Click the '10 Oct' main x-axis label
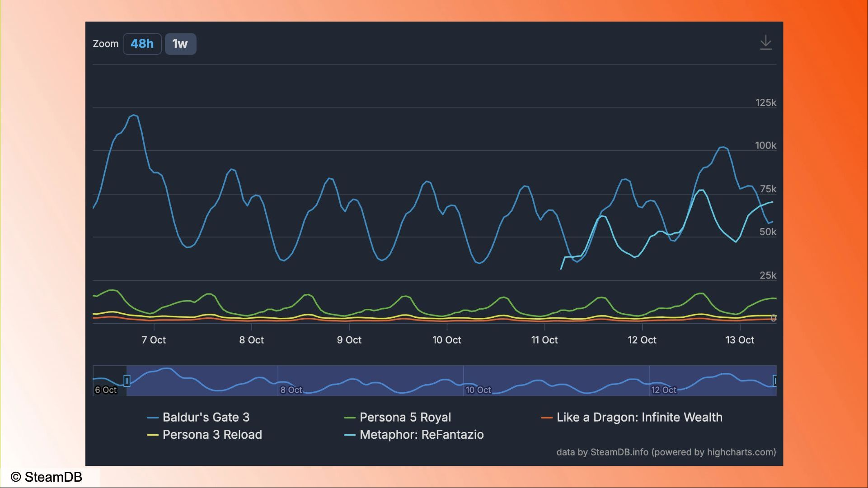This screenshot has height=488, width=868. (x=446, y=340)
